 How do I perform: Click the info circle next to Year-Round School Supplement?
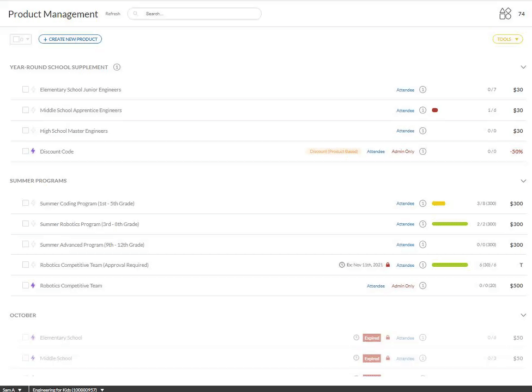point(117,67)
